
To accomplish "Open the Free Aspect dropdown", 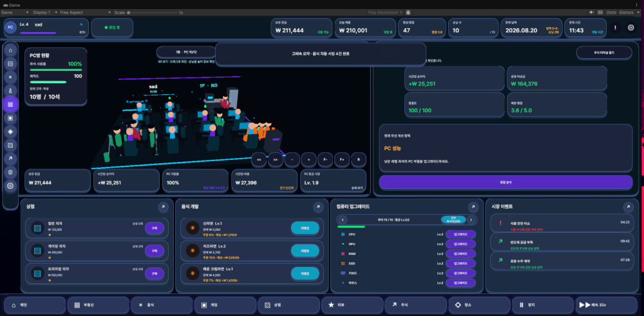I will [x=86, y=13].
